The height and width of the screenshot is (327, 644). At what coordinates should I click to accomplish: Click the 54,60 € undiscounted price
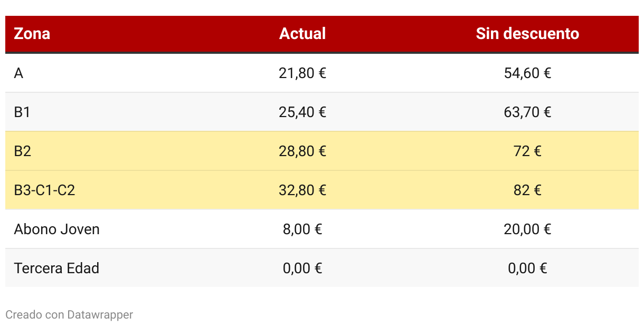(x=527, y=73)
